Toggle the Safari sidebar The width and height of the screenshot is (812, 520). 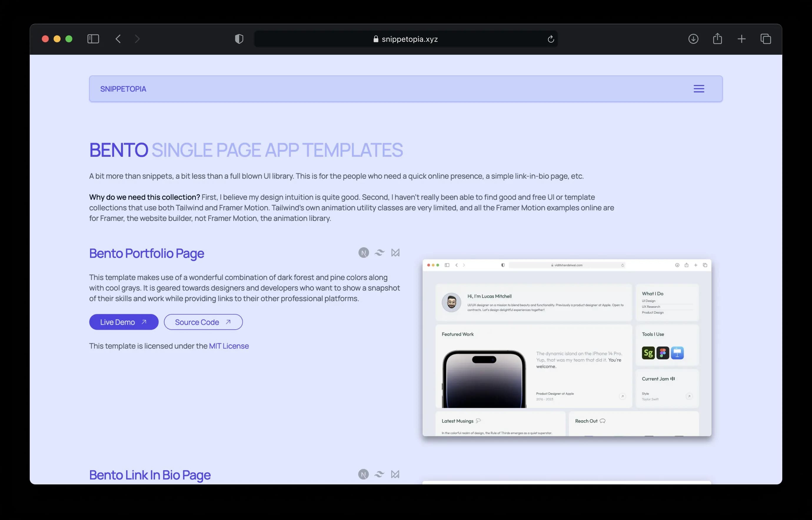(93, 39)
